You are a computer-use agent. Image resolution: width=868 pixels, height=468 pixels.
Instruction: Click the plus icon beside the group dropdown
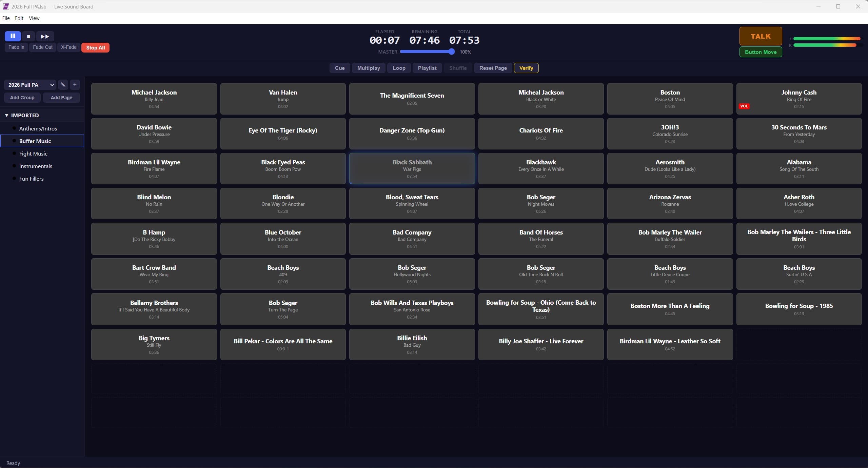(x=75, y=85)
